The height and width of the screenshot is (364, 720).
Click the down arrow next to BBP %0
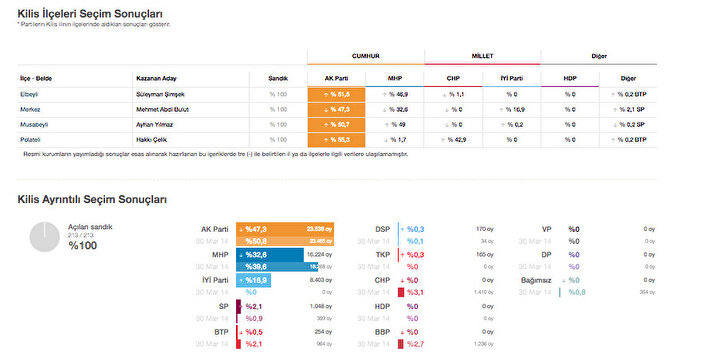click(402, 332)
